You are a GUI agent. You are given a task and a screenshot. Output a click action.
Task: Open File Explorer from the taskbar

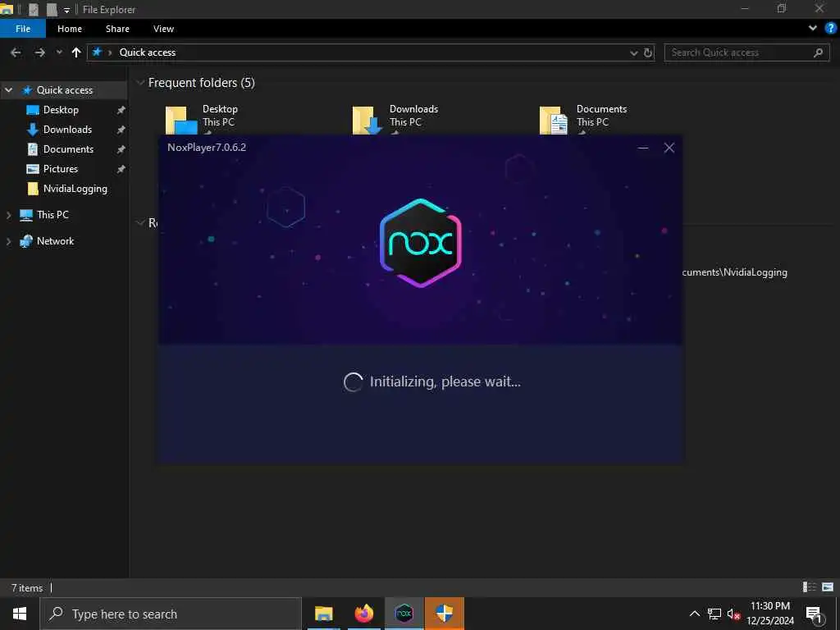point(323,614)
